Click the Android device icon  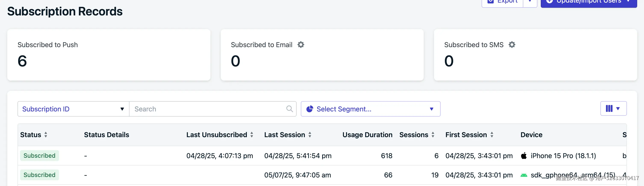(524, 175)
